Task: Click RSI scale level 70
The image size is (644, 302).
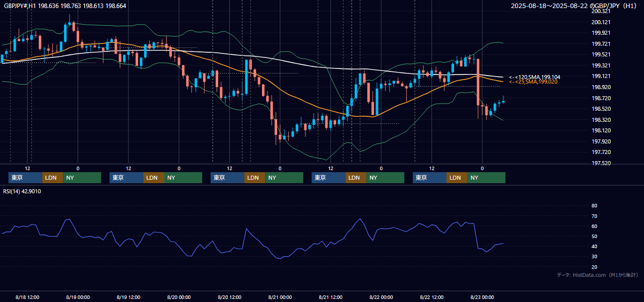Action: 594,216
